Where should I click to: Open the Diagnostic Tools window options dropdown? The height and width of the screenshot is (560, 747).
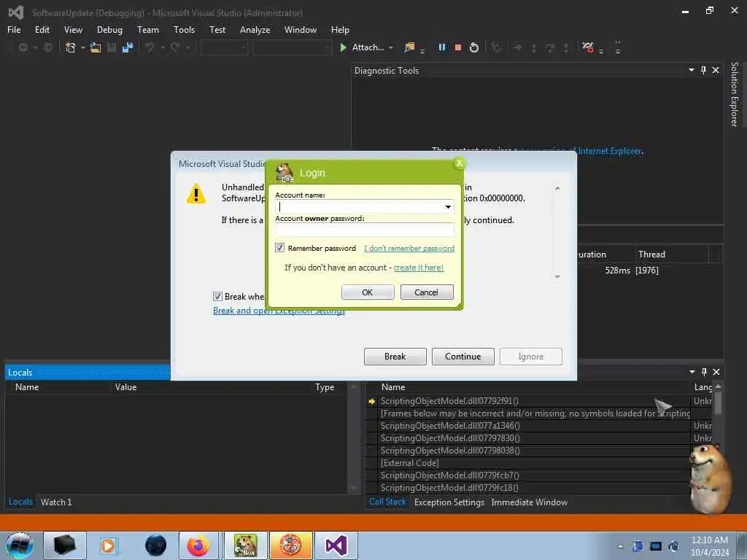(692, 71)
